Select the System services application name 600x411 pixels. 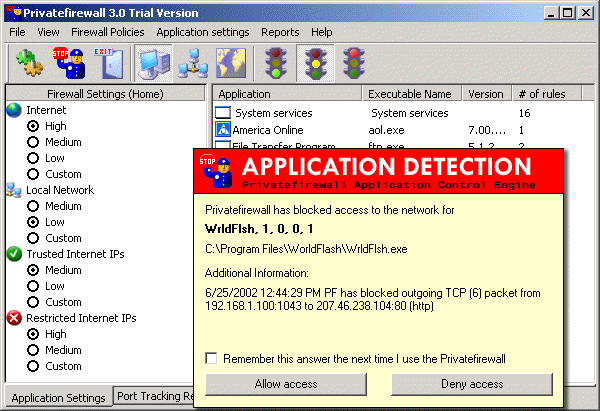click(x=274, y=113)
